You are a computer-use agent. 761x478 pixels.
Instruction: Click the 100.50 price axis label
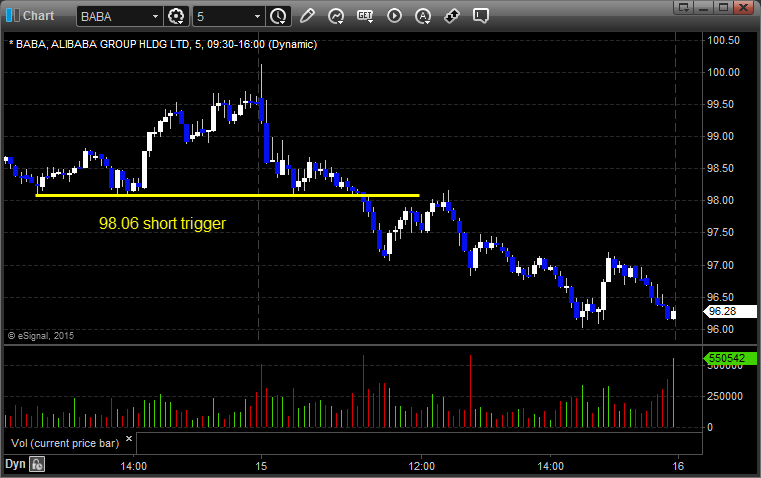[x=723, y=40]
